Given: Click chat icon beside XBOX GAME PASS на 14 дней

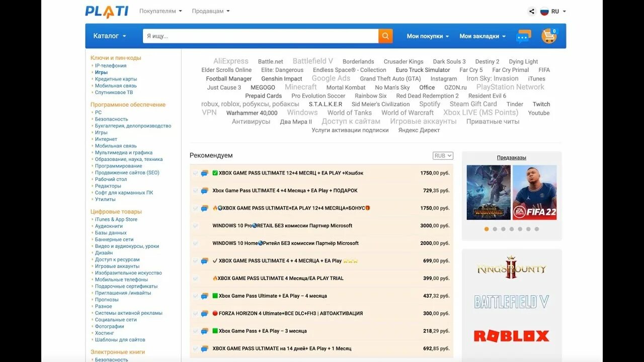Looking at the screenshot, I should pos(205,348).
